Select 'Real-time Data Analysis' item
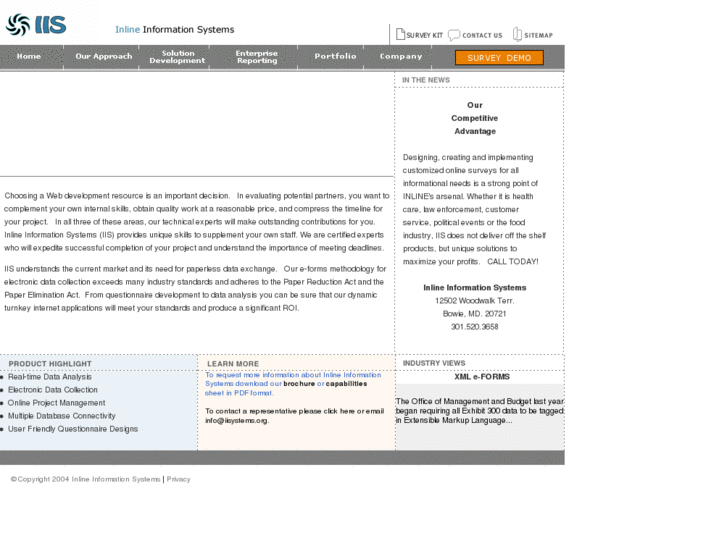The image size is (727, 545). pos(50,377)
